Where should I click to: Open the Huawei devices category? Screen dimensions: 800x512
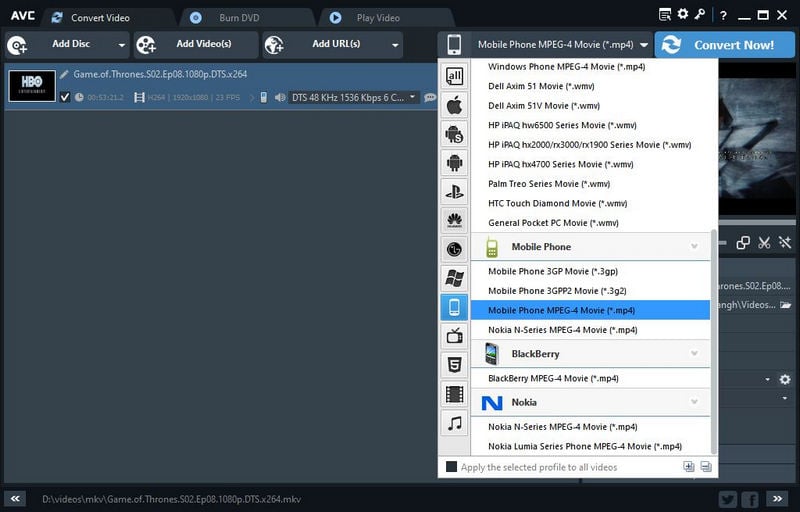(x=454, y=220)
